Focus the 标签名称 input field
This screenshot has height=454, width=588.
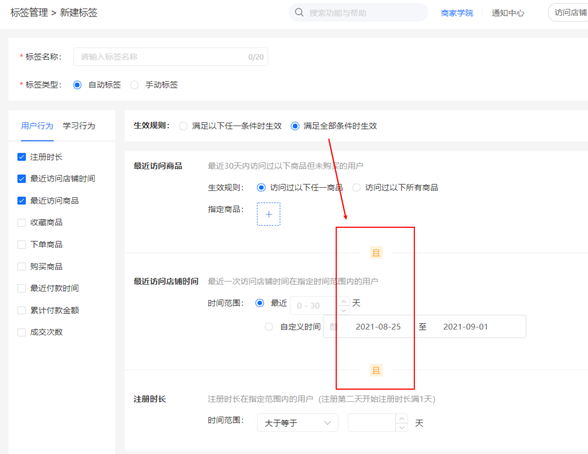click(171, 57)
